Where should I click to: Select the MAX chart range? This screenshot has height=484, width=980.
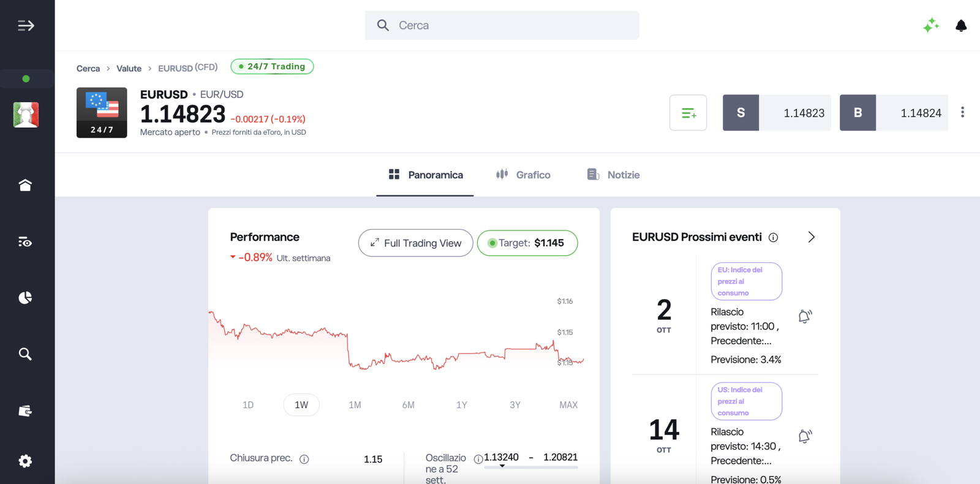[x=568, y=405]
